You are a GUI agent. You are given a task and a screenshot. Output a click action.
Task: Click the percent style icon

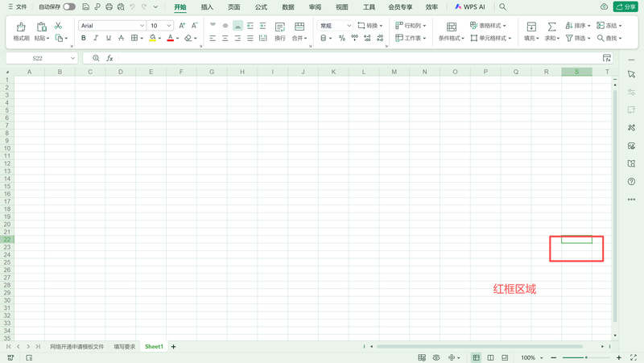pos(342,38)
